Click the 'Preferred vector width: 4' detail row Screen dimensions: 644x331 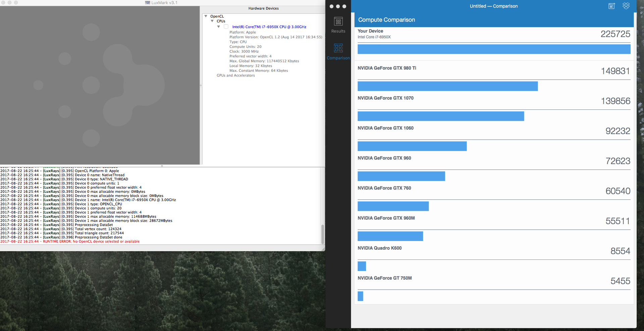(251, 56)
